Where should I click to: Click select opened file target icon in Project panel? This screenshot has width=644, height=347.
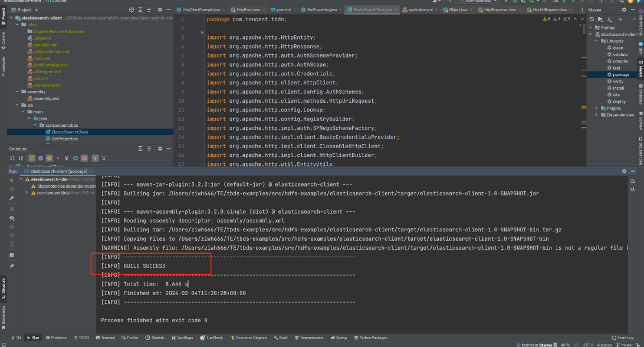pyautogui.click(x=131, y=10)
